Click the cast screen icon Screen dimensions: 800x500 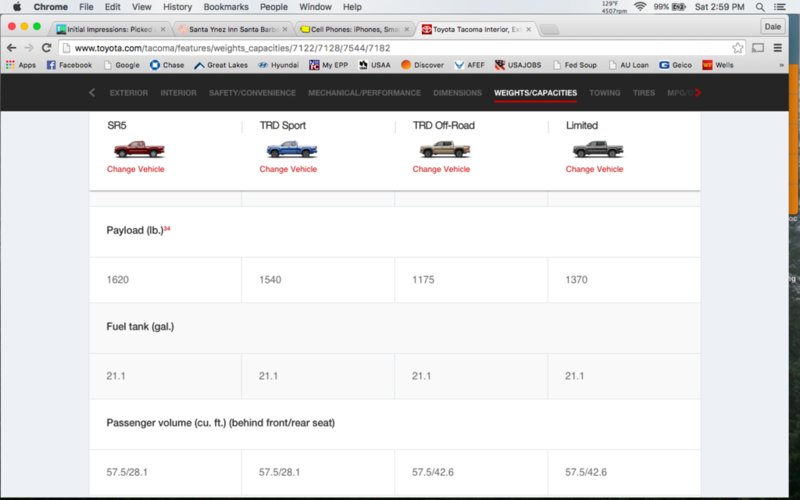tap(758, 48)
